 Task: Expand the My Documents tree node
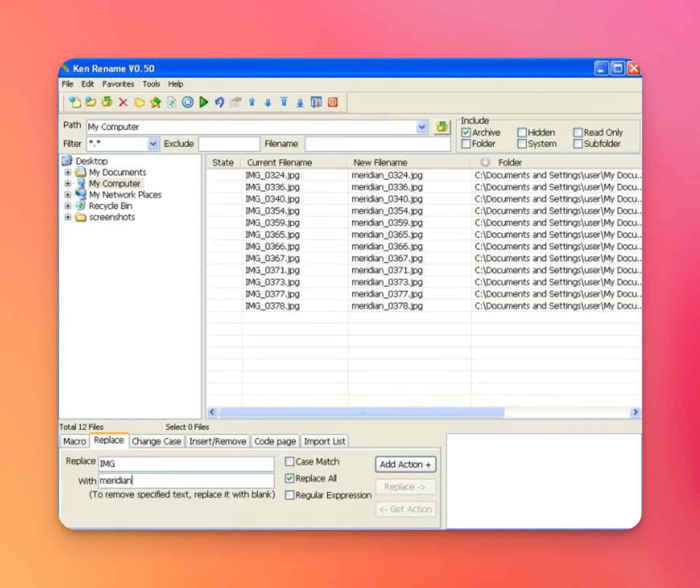tap(68, 172)
